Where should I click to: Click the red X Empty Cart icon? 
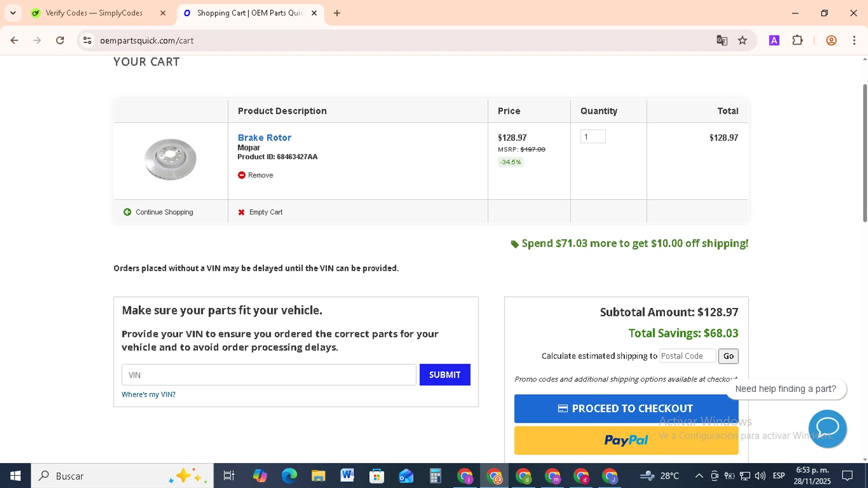[241, 212]
